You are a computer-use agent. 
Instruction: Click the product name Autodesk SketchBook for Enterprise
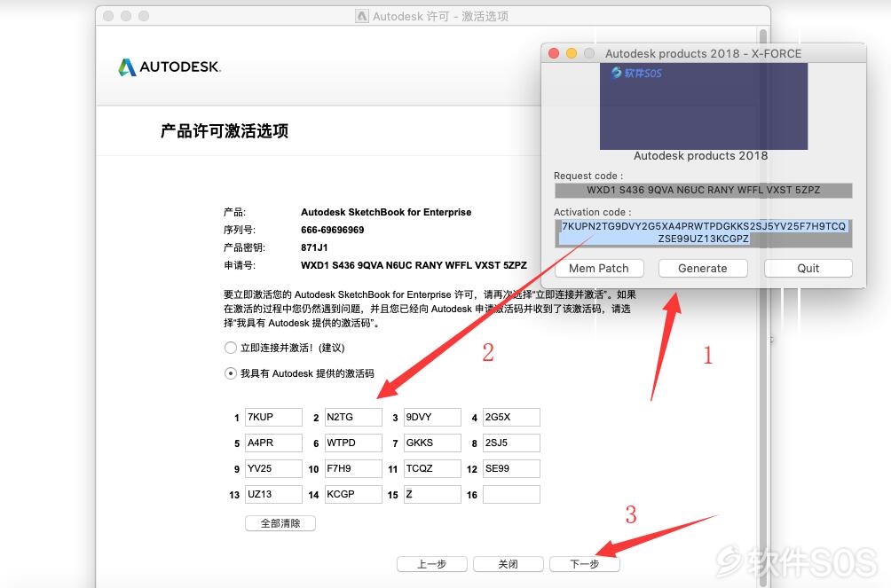coord(386,213)
